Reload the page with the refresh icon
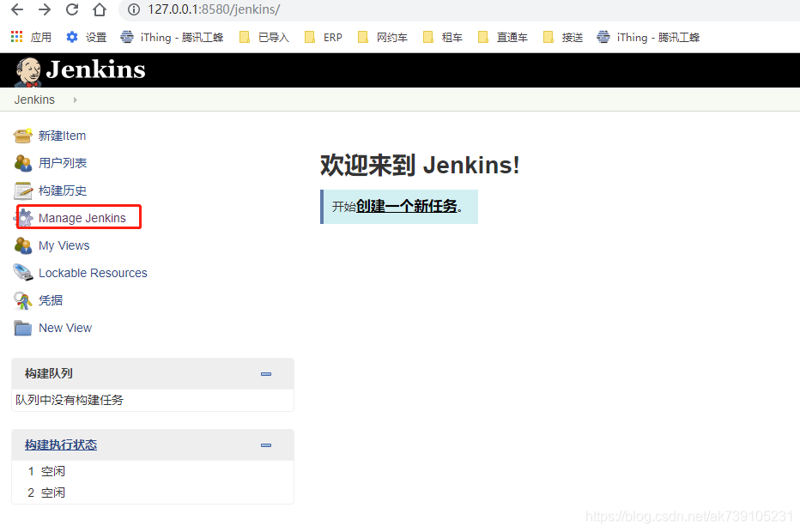800x532 pixels. click(x=72, y=9)
